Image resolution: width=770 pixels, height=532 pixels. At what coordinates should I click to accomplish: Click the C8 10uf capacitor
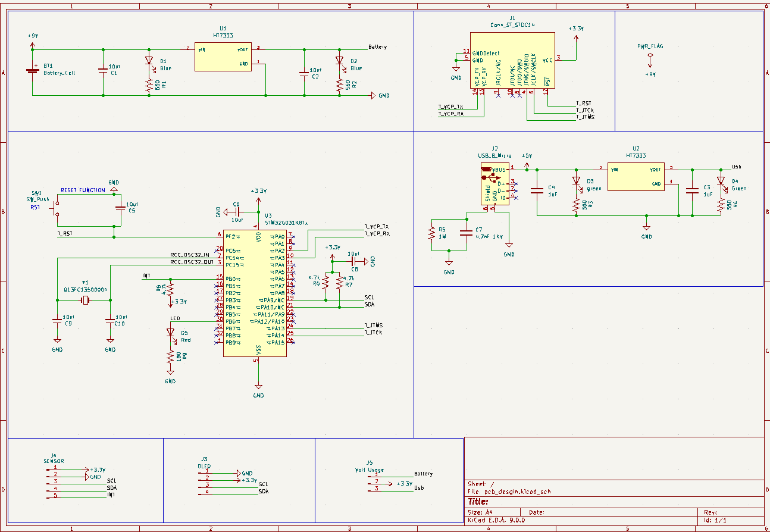pyautogui.click(x=354, y=261)
